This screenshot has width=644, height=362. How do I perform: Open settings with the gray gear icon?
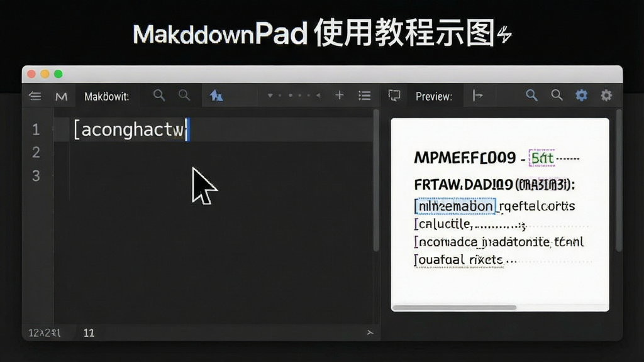(606, 96)
